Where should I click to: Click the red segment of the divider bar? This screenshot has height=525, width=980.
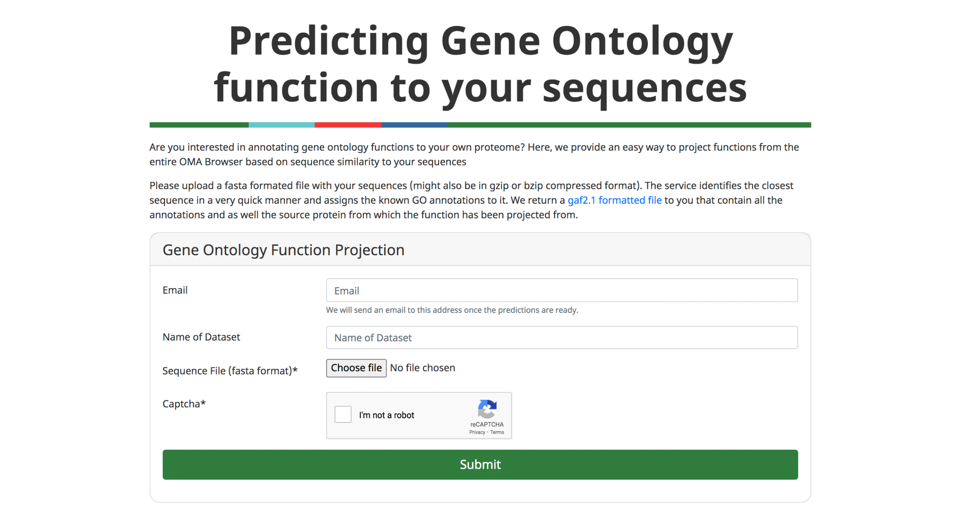(x=348, y=125)
